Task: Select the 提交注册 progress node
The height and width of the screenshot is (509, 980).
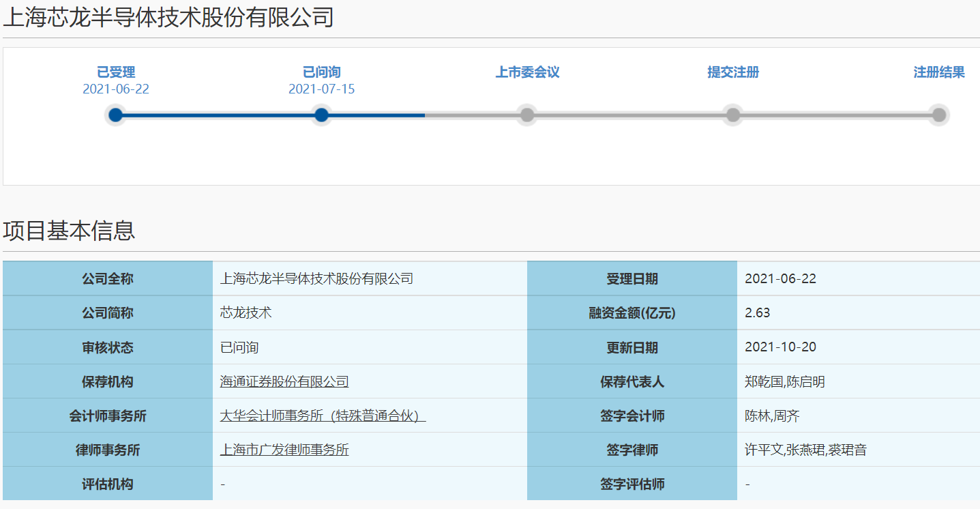Action: [732, 115]
